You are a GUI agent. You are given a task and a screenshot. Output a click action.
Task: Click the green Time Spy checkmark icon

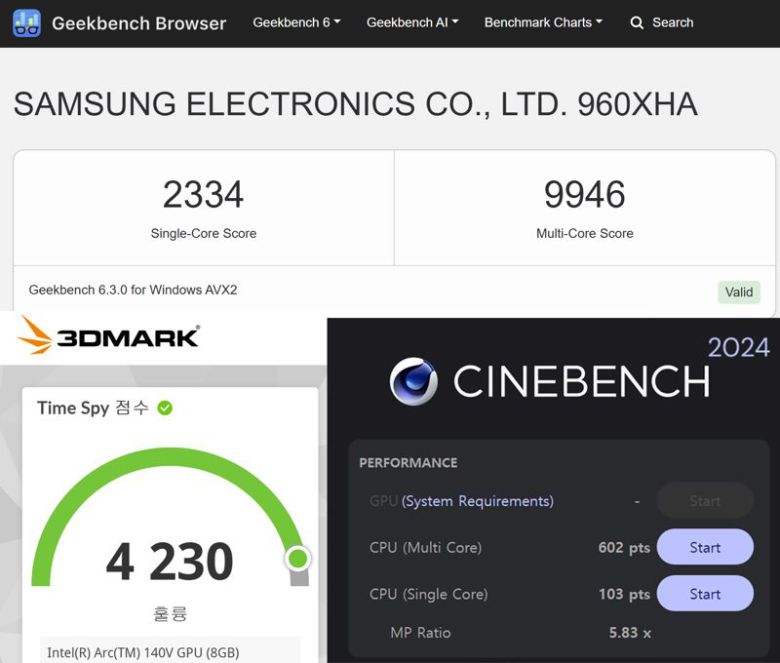tap(165, 408)
